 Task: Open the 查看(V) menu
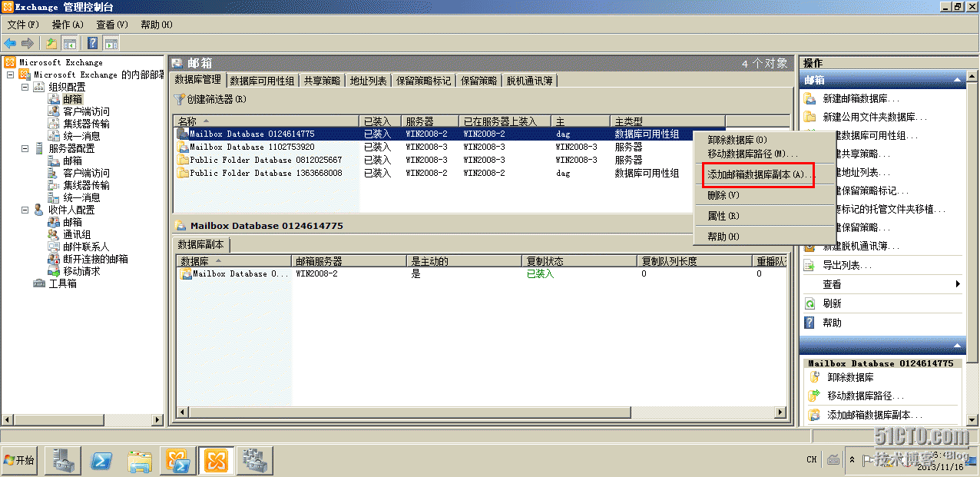click(112, 25)
